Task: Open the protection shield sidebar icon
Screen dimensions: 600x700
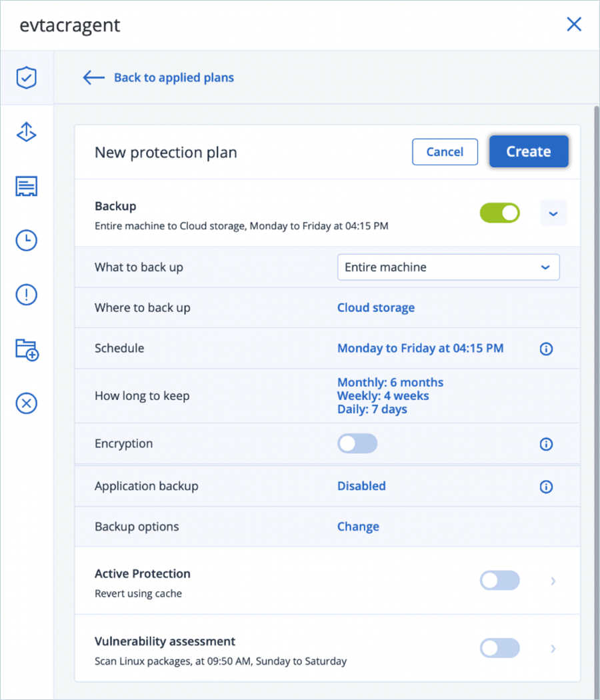Action: pyautogui.click(x=27, y=78)
